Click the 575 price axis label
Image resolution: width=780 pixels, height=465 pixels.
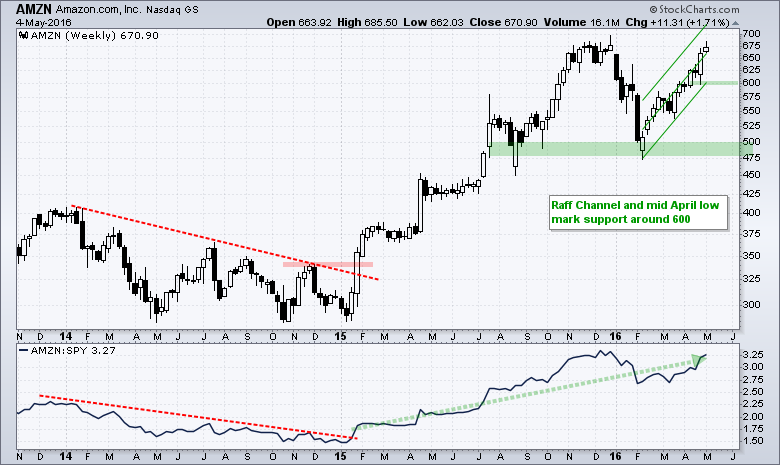click(x=751, y=96)
